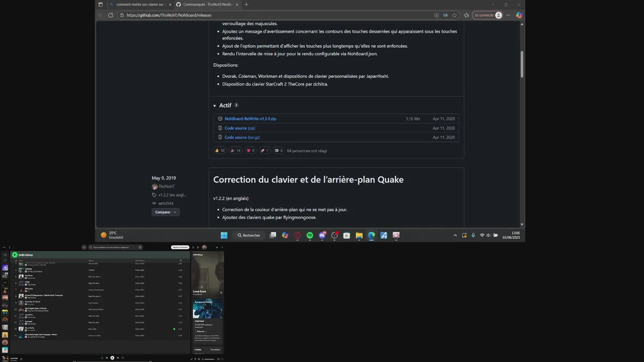The image size is (644, 362).
Task: Open a new Edge tab
Action: (x=246, y=5)
